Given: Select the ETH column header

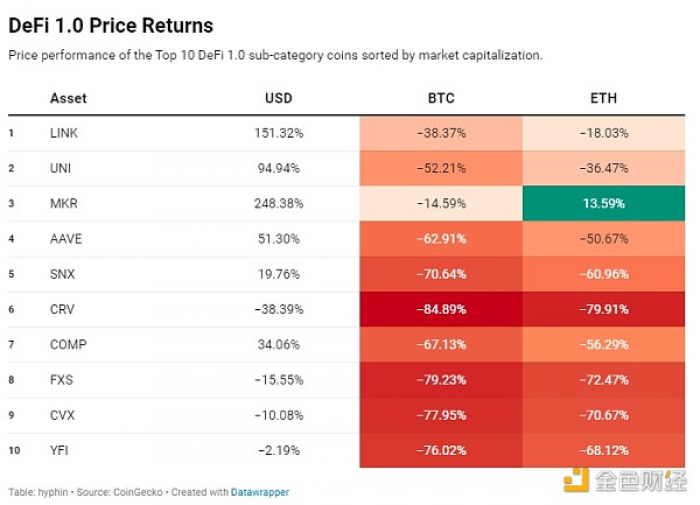Looking at the screenshot, I should [x=604, y=98].
